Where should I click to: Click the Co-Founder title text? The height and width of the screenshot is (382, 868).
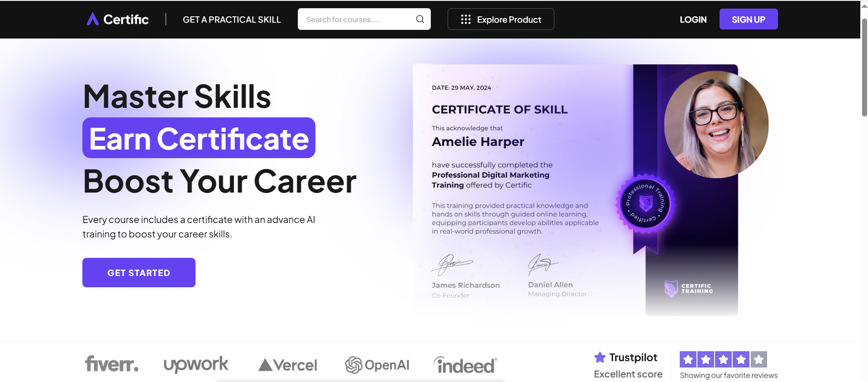coord(450,295)
